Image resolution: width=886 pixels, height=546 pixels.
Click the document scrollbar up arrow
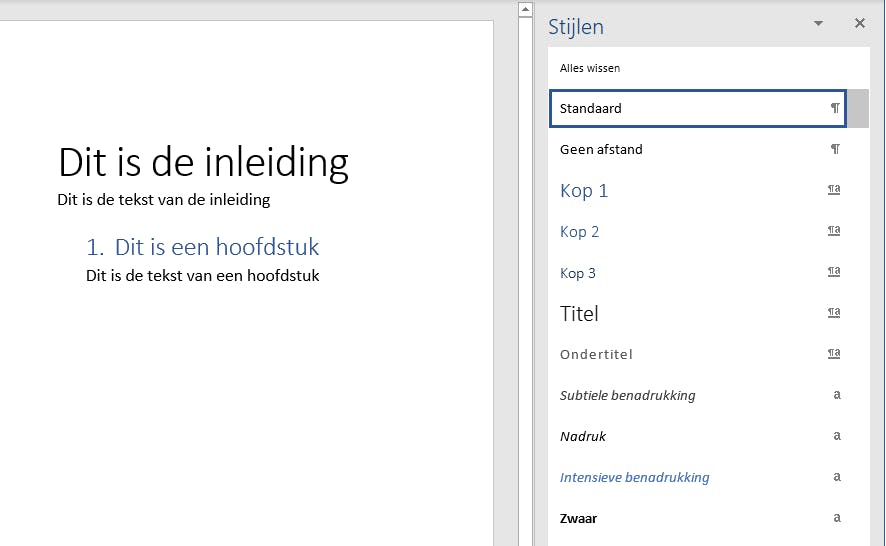click(524, 10)
